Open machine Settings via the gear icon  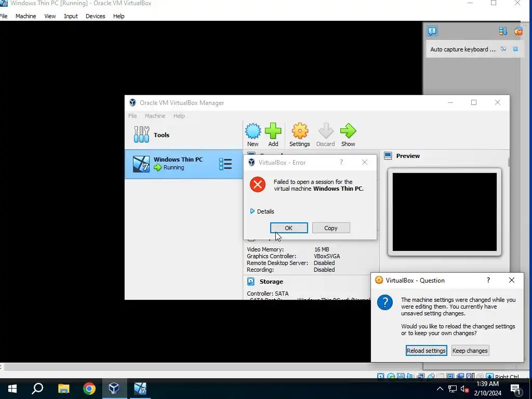click(x=300, y=131)
